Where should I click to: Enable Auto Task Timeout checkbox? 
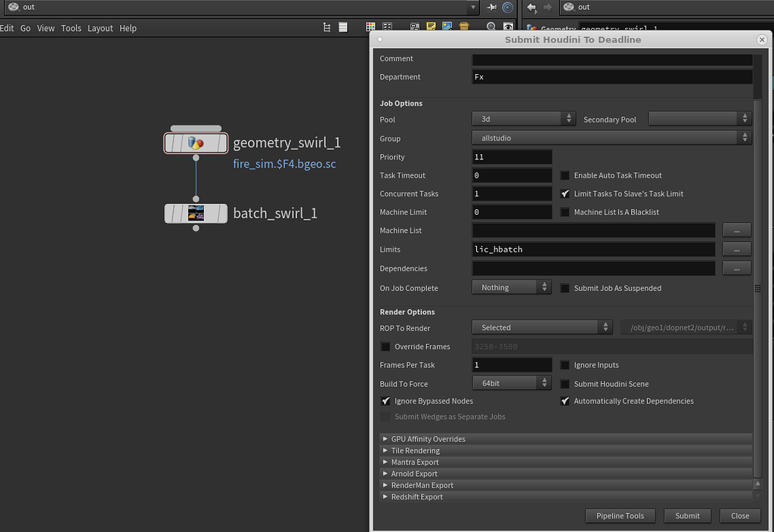pyautogui.click(x=565, y=175)
